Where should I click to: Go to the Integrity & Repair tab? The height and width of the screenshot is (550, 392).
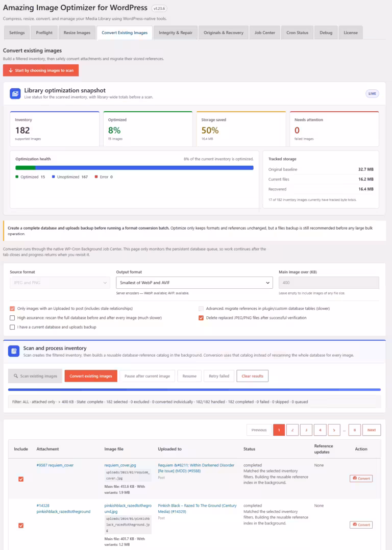176,33
